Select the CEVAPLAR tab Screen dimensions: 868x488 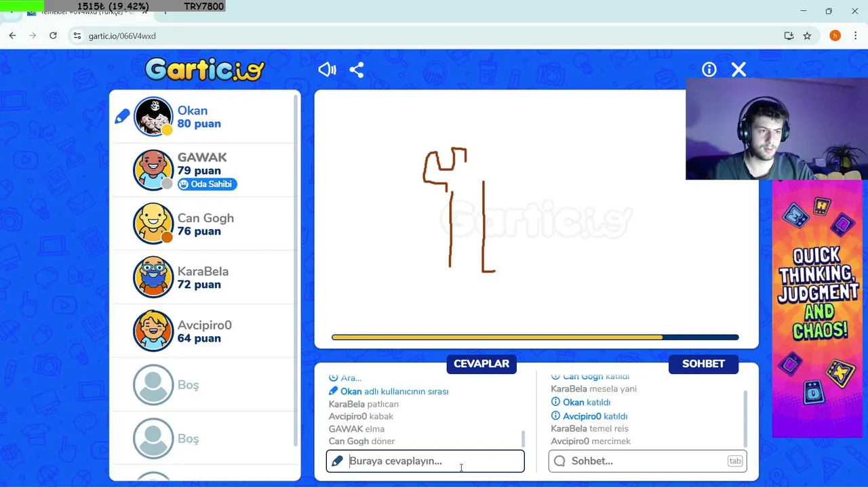(481, 364)
